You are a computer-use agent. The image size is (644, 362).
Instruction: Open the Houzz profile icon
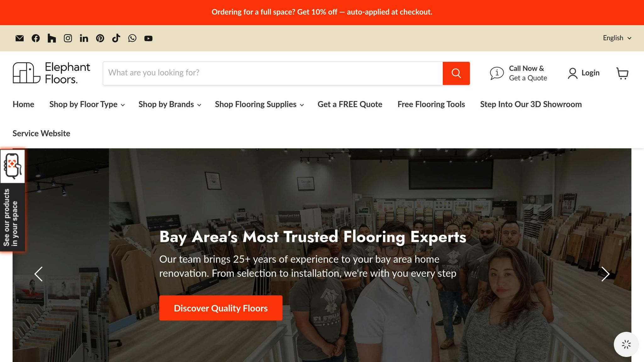tap(52, 38)
